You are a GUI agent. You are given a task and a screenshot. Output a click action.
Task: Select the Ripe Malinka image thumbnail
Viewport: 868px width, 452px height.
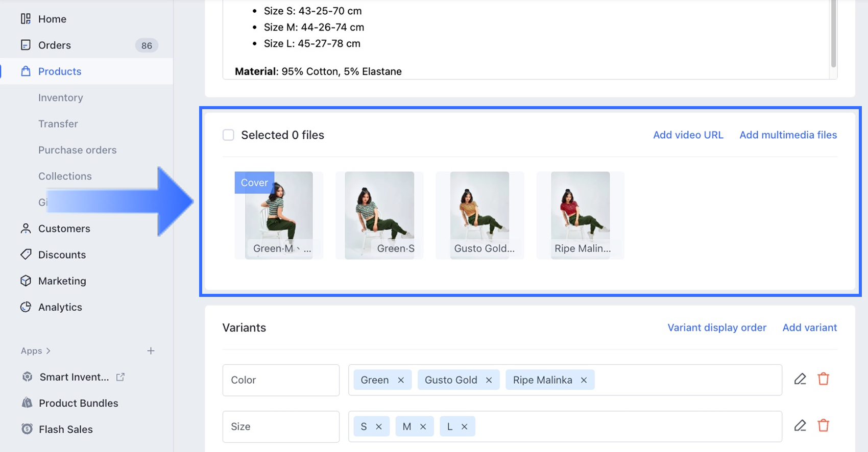click(581, 215)
